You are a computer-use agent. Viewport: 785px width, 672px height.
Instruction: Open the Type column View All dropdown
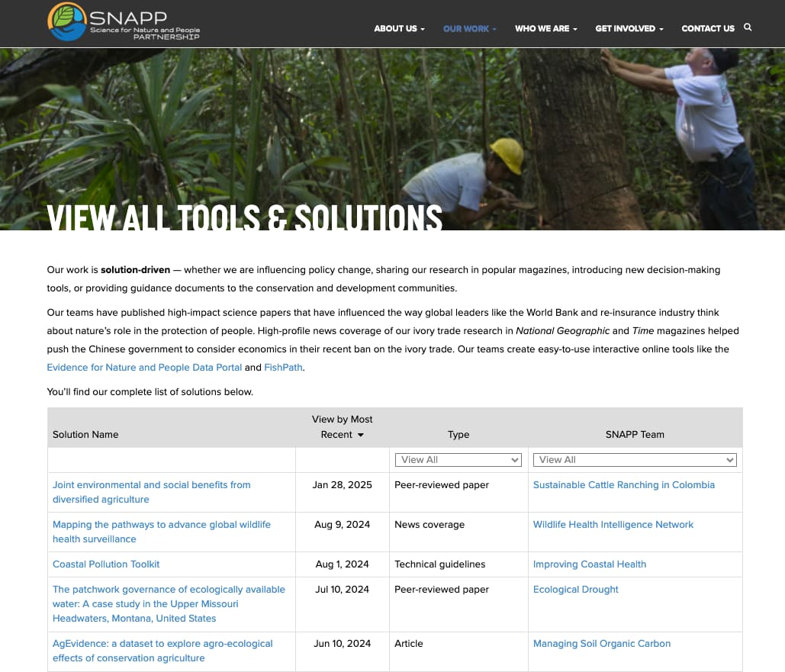(458, 459)
